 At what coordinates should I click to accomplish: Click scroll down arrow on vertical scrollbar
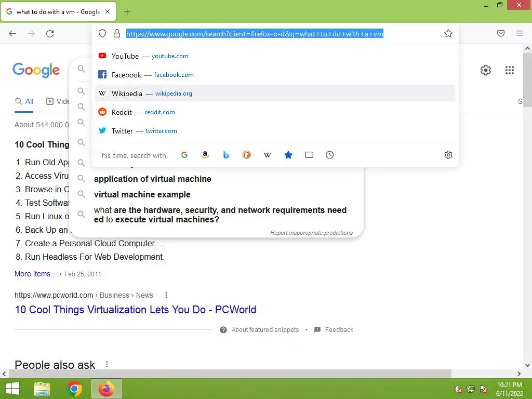pyautogui.click(x=527, y=365)
